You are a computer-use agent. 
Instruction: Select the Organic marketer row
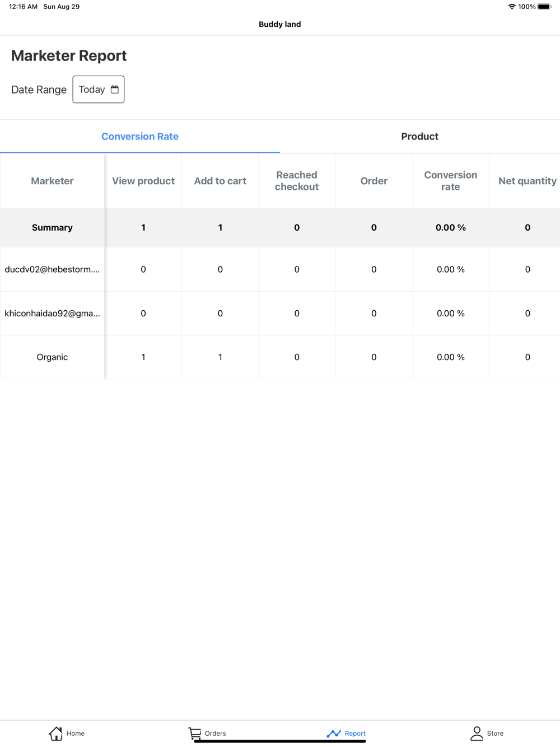point(52,357)
